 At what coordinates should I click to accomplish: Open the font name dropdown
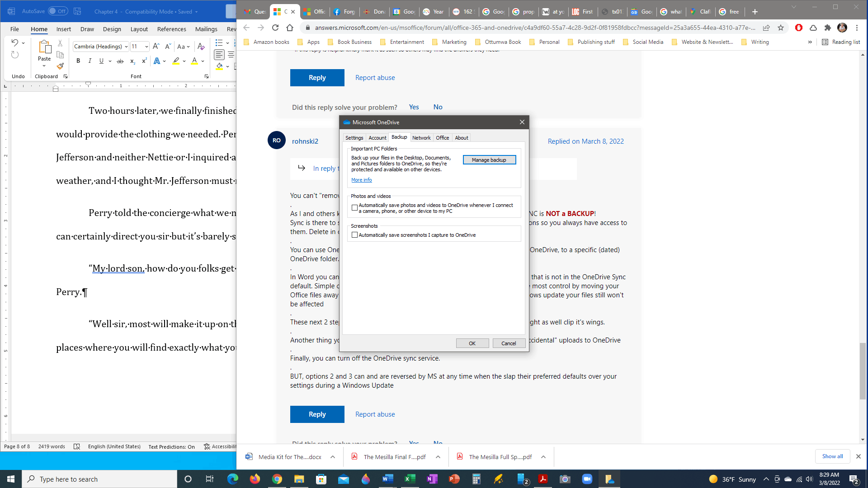click(126, 47)
